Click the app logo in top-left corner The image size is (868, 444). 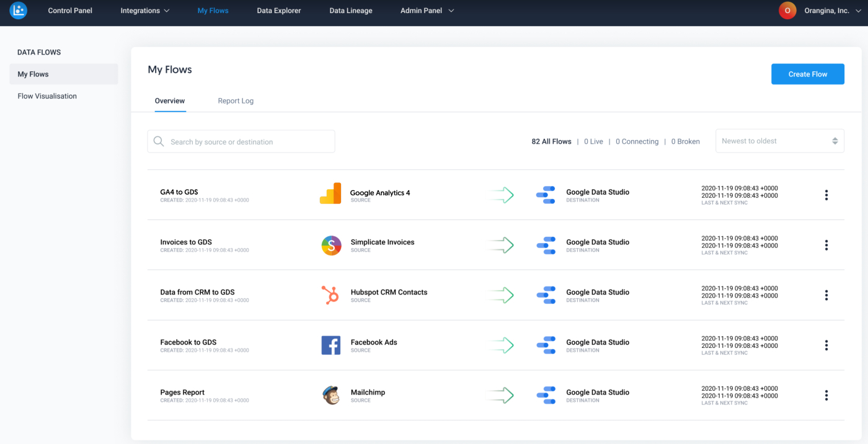(19, 11)
